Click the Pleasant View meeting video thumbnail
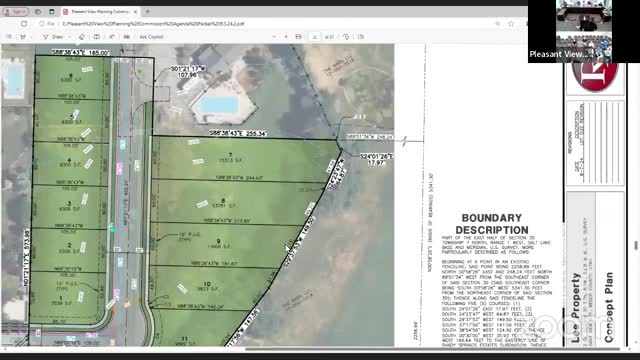Viewport: 640px width, 360px height. coord(584,31)
